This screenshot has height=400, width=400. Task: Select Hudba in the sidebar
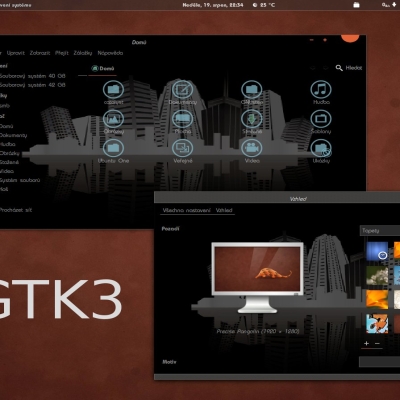(8, 144)
